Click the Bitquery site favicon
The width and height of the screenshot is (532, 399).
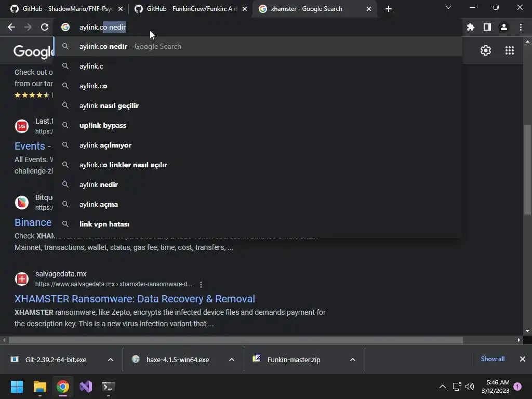point(22,203)
